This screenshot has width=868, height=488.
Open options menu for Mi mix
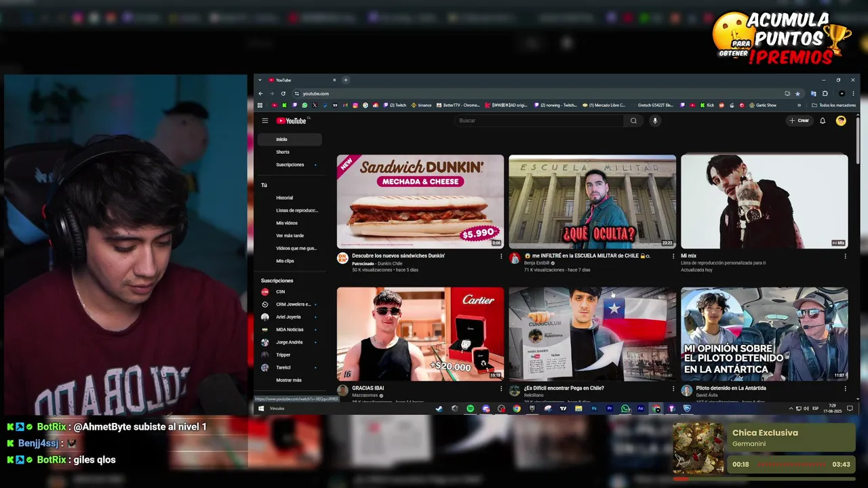click(x=845, y=256)
